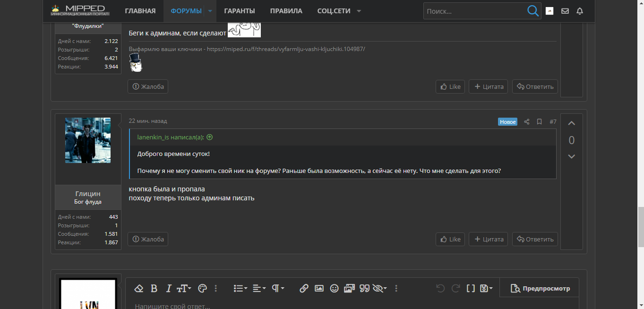644x309 pixels.
Task: Click Ответить on the upper post
Action: [535, 86]
